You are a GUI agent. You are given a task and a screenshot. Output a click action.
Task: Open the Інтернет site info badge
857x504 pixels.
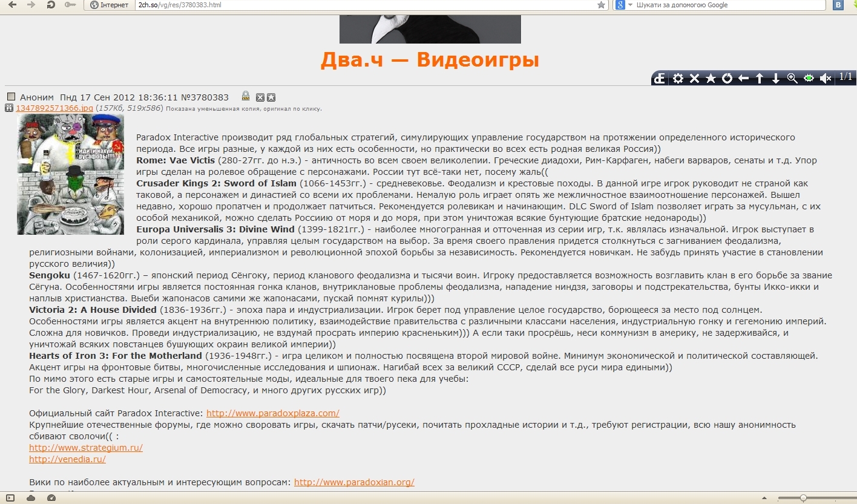tap(109, 5)
